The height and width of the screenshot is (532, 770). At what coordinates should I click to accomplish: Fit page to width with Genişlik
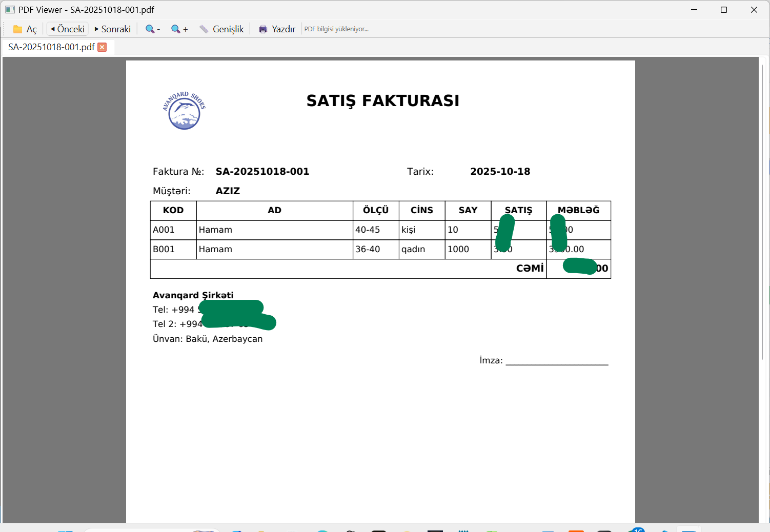(x=221, y=29)
